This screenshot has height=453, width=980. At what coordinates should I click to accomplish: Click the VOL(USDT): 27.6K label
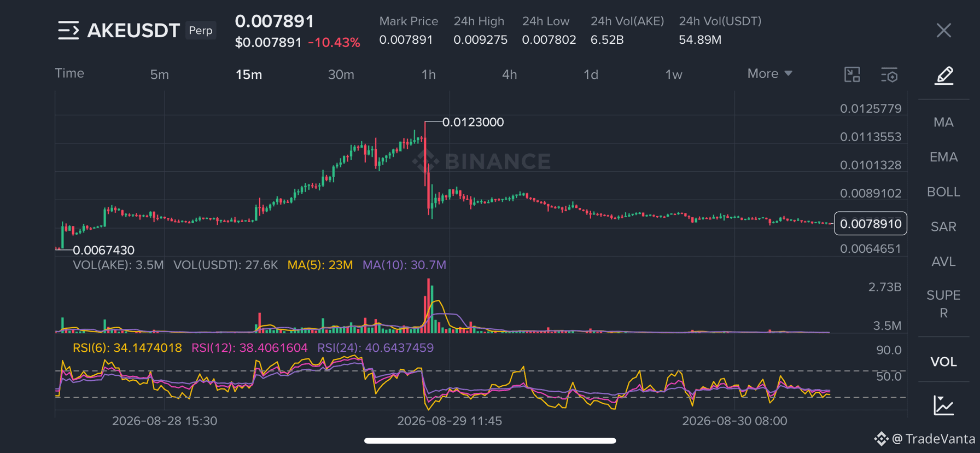click(x=225, y=265)
